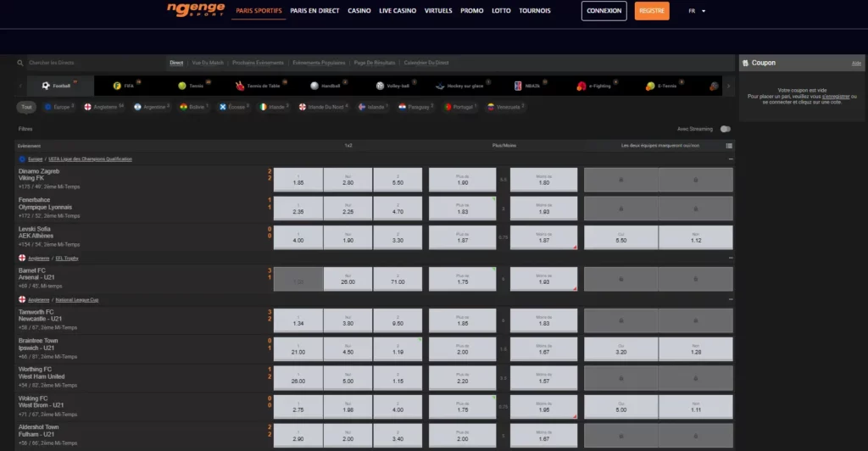Open the Virtuels menu
The width and height of the screenshot is (868, 451).
(438, 10)
